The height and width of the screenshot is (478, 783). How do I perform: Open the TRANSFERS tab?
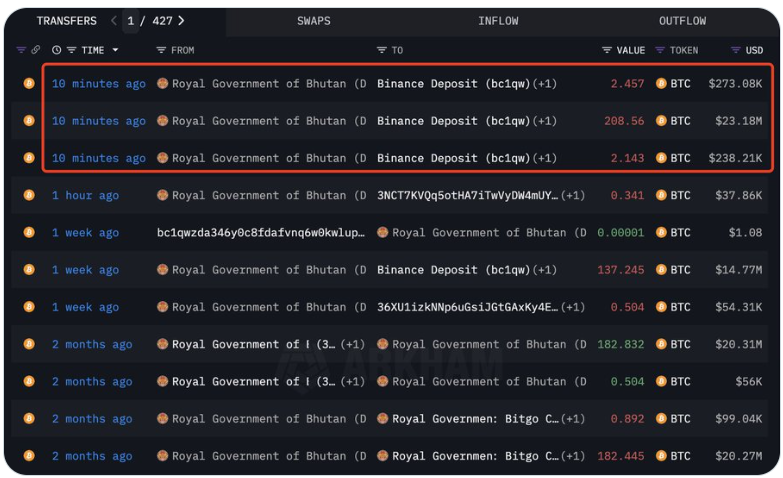[x=66, y=21]
